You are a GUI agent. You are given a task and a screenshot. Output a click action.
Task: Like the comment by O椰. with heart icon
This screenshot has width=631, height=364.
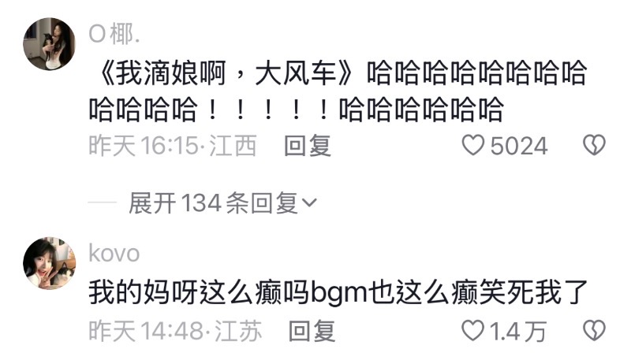[x=472, y=145]
